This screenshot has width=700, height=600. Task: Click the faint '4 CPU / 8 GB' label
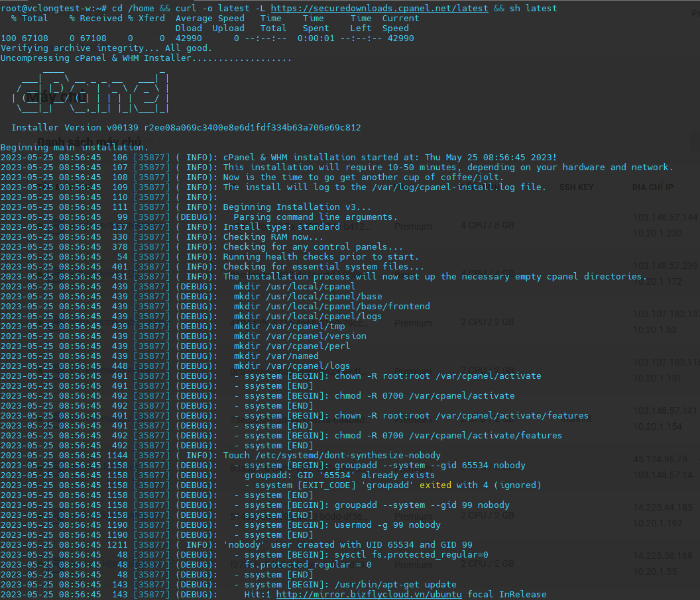click(487, 226)
